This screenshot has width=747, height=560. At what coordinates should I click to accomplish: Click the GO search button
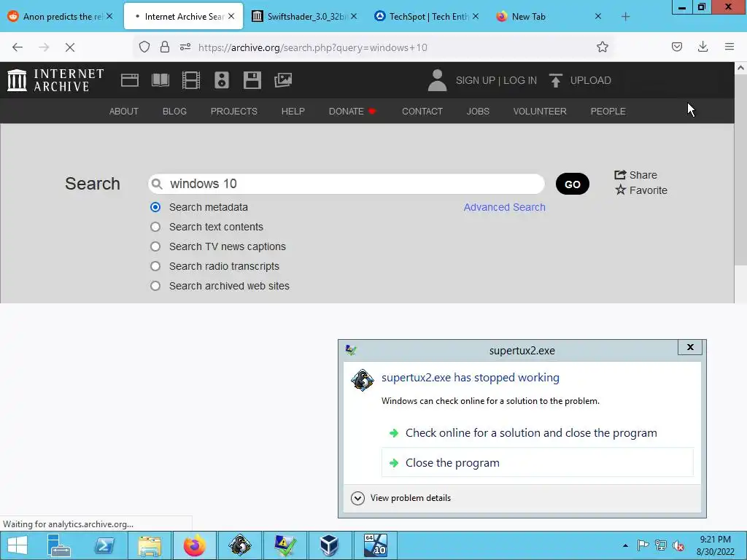point(572,184)
